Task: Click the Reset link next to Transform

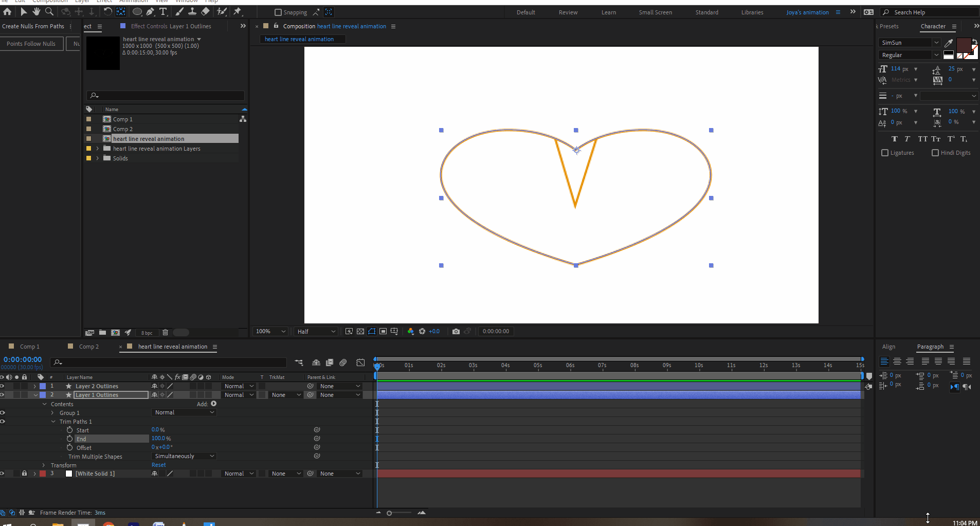Action: (x=158, y=464)
